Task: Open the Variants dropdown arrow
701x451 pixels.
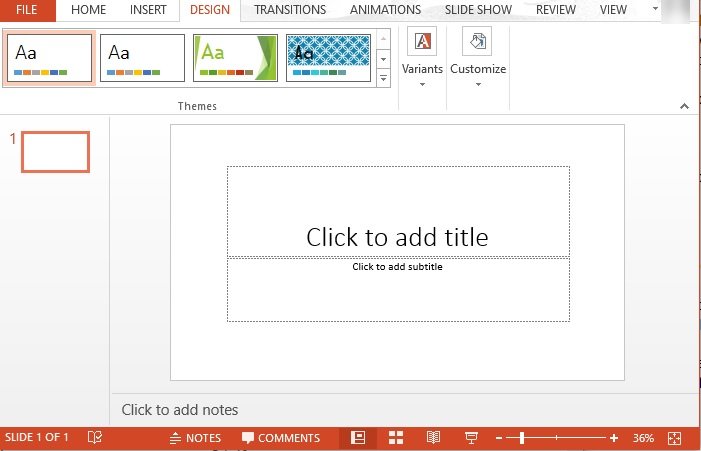Action: pos(422,84)
